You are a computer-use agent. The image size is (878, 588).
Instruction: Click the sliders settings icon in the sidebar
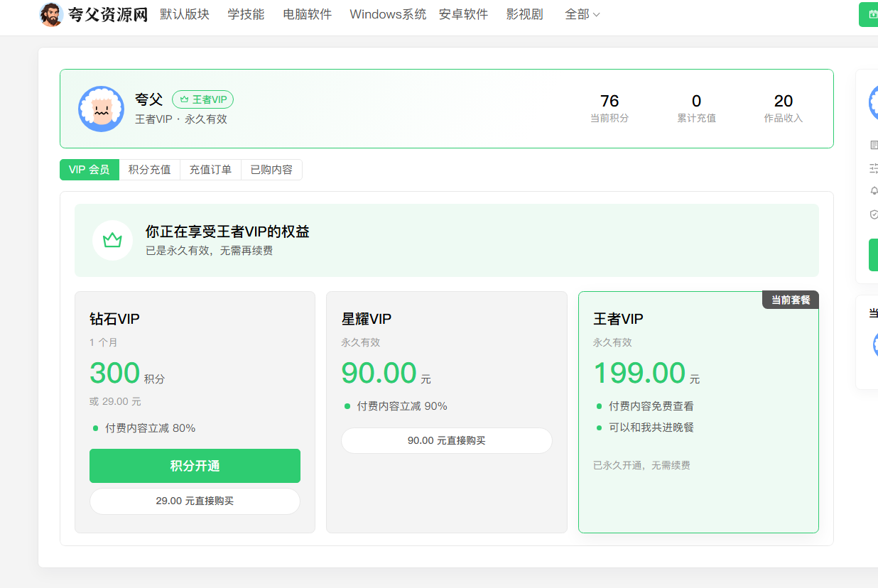[x=874, y=168]
